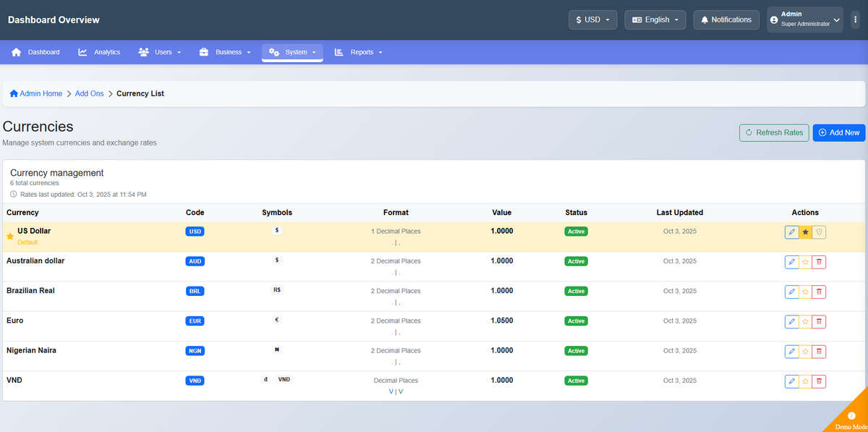Delete the Australian dollar currency

pos(819,262)
